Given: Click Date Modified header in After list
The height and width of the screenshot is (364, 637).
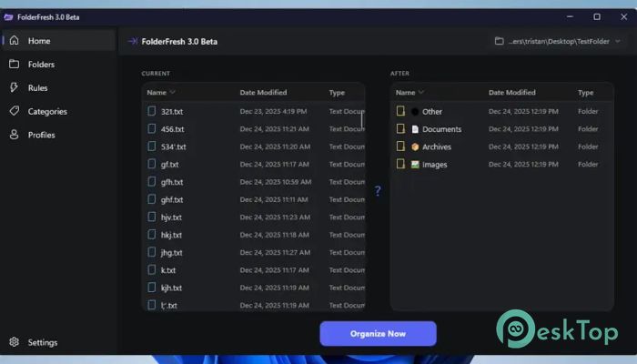Looking at the screenshot, I should [511, 92].
